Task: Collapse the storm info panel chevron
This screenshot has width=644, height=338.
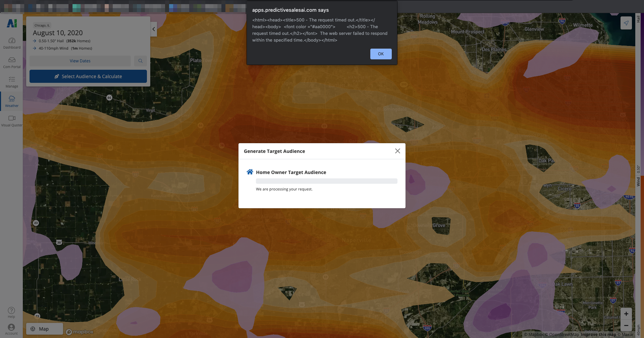Action: [x=154, y=29]
